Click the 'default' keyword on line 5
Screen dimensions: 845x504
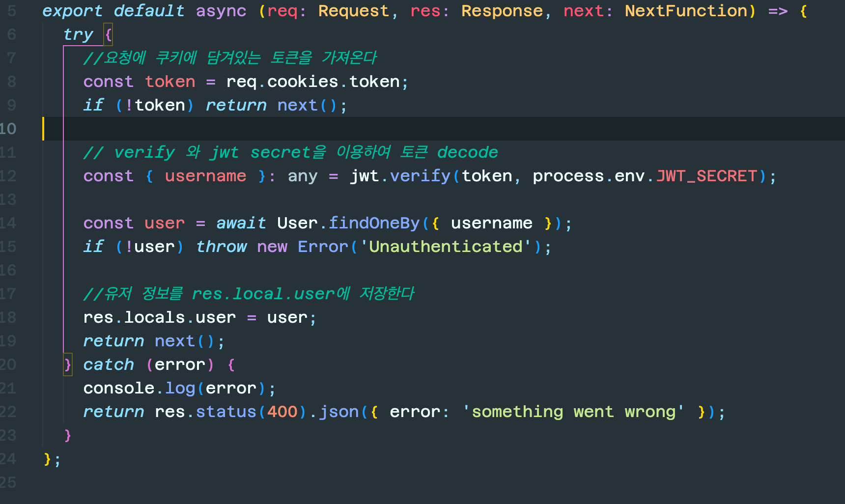click(x=149, y=11)
